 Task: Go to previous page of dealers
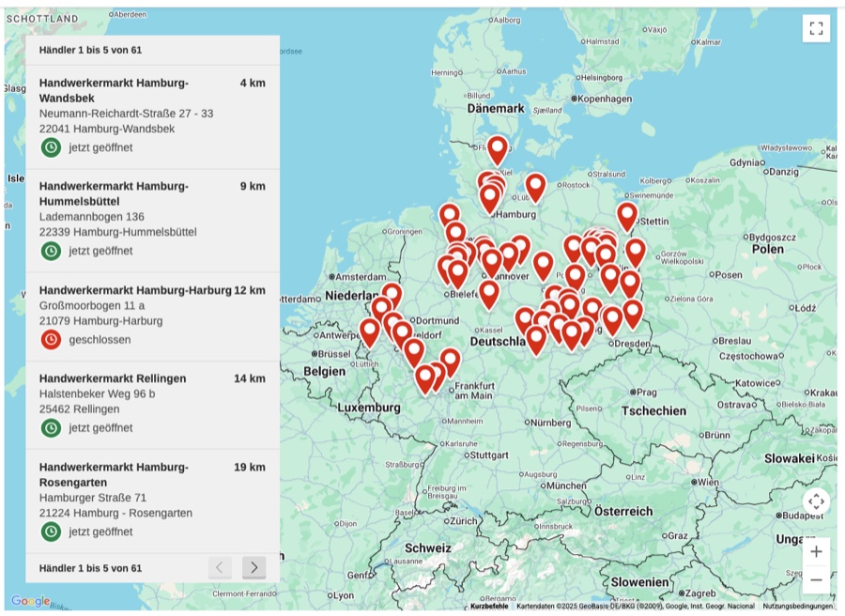220,567
